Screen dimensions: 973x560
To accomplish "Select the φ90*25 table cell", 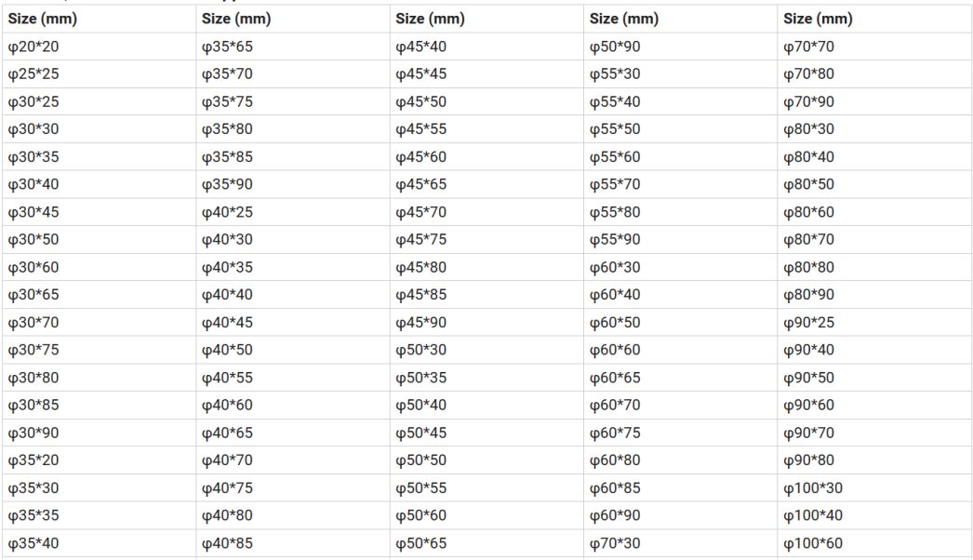I will [x=874, y=322].
